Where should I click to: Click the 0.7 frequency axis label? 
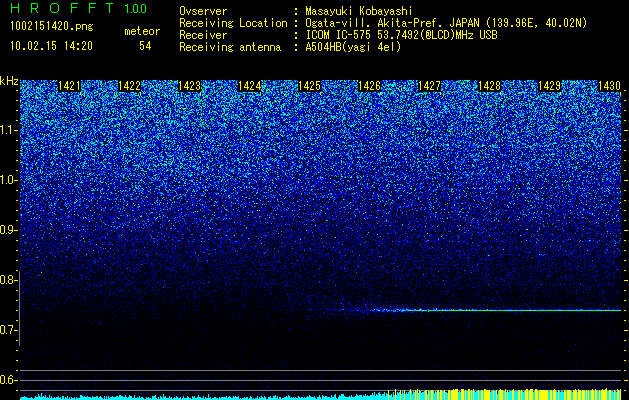[x=8, y=330]
